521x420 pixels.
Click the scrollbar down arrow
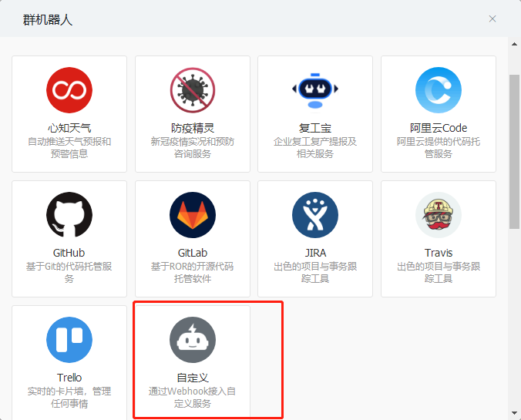(514, 413)
